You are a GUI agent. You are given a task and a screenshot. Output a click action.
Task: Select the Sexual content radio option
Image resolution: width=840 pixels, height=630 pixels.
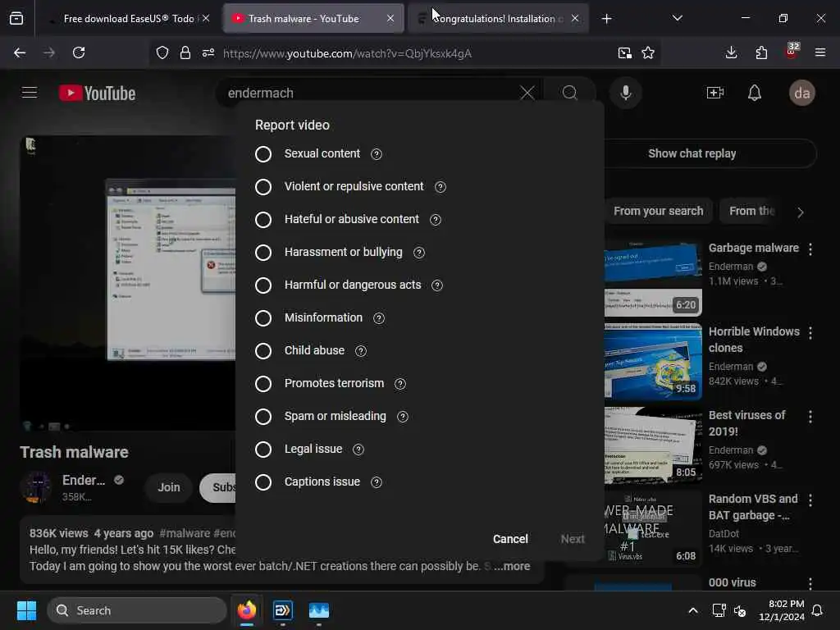tap(263, 153)
